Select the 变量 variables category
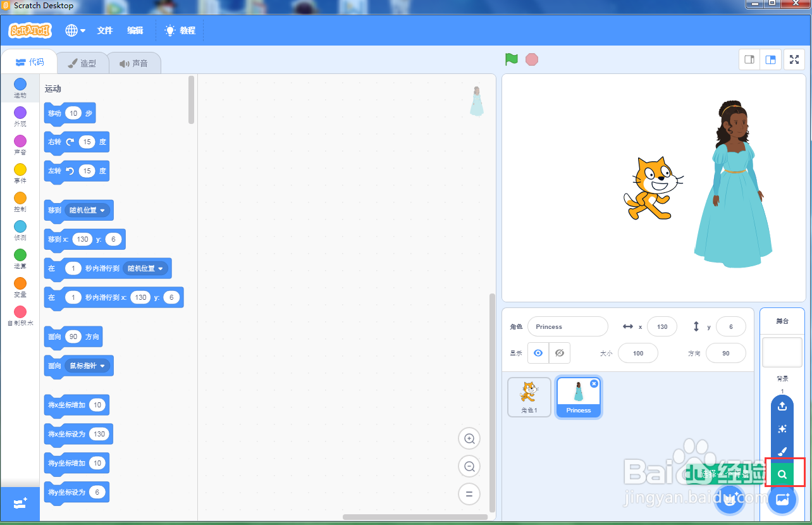Image resolution: width=812 pixels, height=525 pixels. (20, 288)
